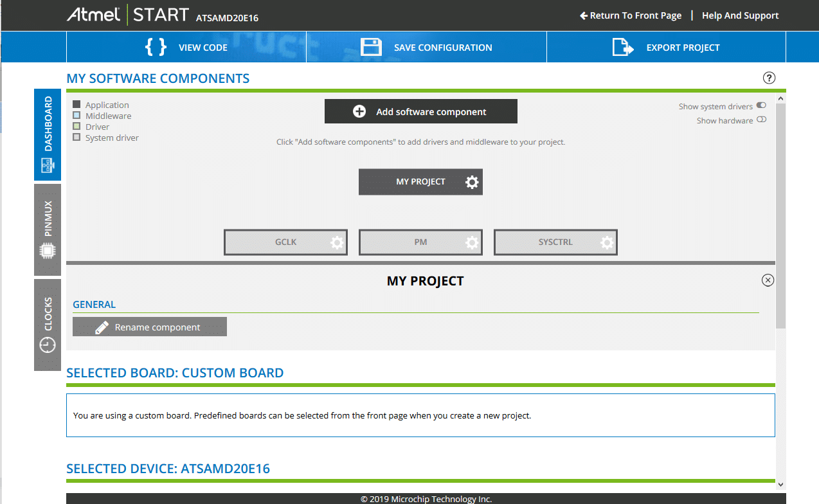The image size is (819, 504).
Task: Click the SELECTED BOARD: CUSTOM BOARD heading
Action: coord(175,373)
